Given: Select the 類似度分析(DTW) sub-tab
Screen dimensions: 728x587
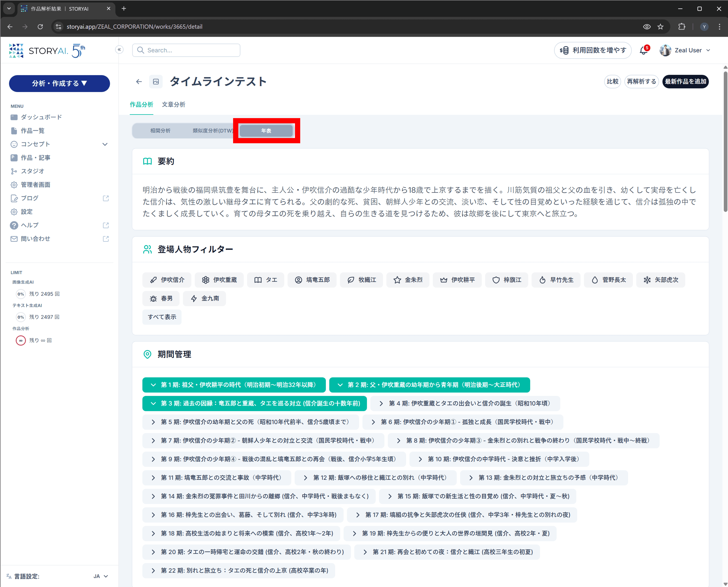Looking at the screenshot, I should click(x=213, y=131).
